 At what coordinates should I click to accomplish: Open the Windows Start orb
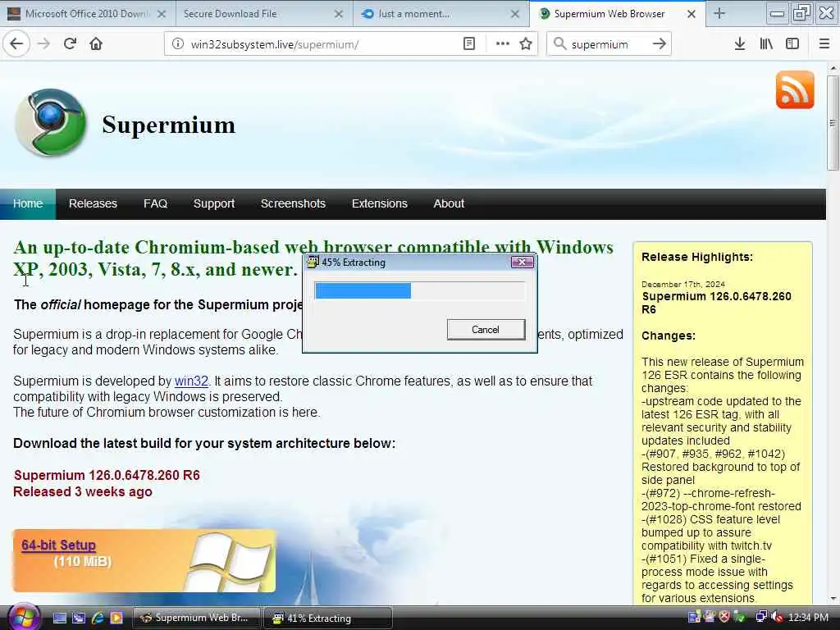click(x=23, y=617)
